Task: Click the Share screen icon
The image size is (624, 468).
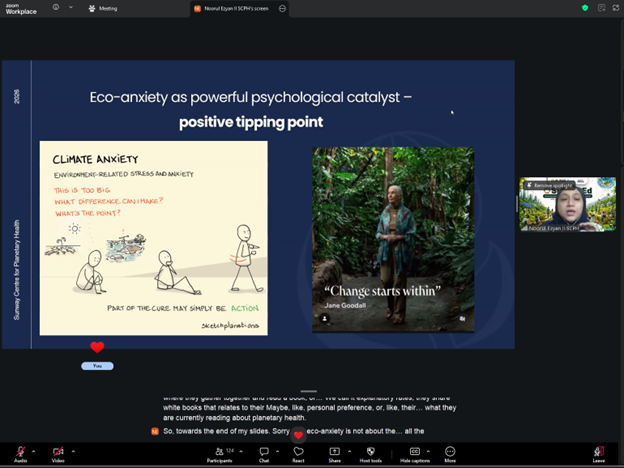Action: click(334, 452)
